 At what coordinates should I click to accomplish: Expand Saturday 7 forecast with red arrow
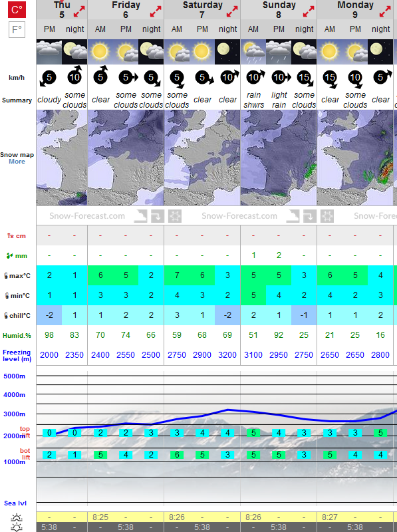coord(232,11)
